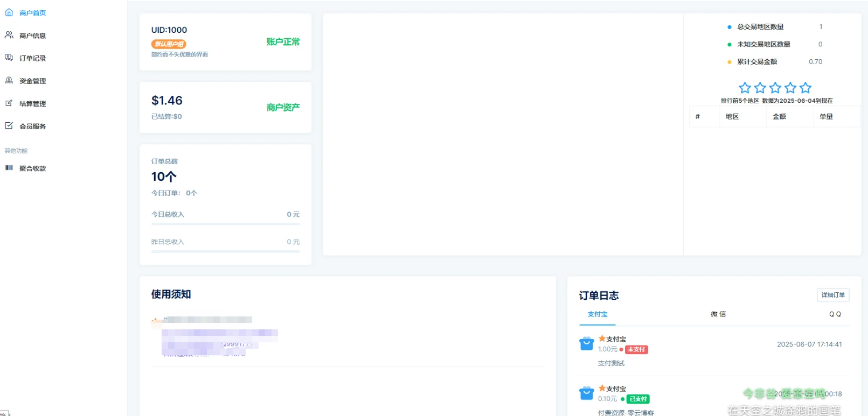868x416 pixels.
Task: Click the 10个 order total
Action: coord(164,177)
